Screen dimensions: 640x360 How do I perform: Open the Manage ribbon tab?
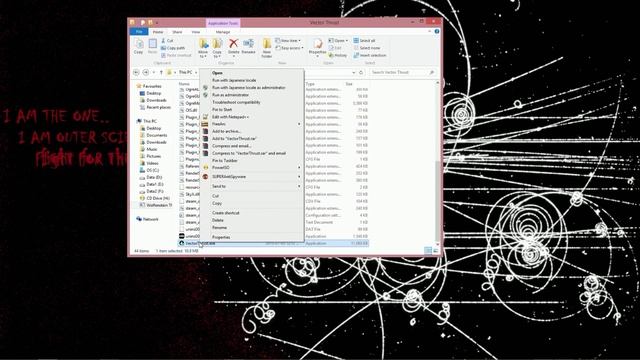point(223,32)
